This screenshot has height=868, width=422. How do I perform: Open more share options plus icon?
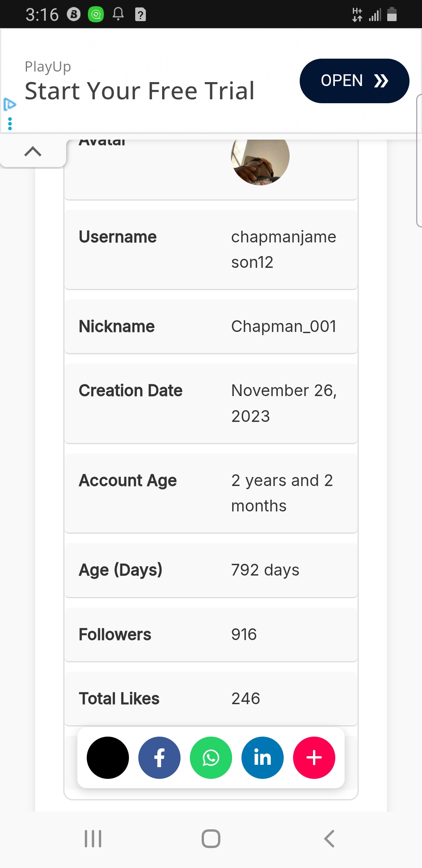pos(314,758)
